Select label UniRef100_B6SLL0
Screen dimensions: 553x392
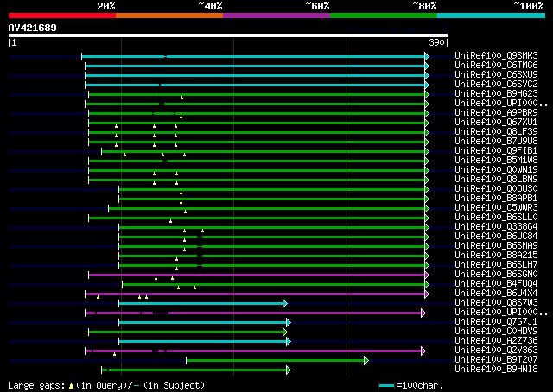coord(496,217)
